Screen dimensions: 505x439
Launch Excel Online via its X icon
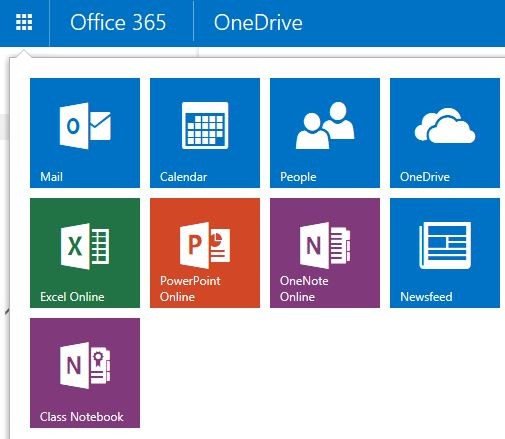point(85,246)
